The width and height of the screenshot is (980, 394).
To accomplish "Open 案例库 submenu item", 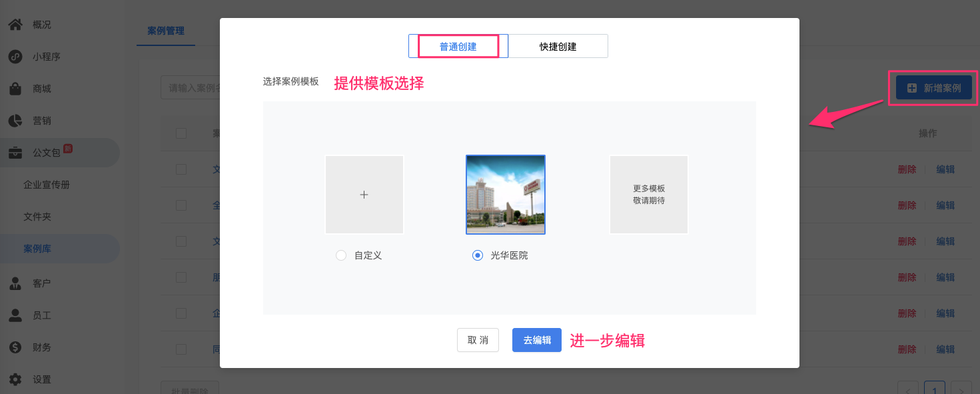I will [37, 249].
